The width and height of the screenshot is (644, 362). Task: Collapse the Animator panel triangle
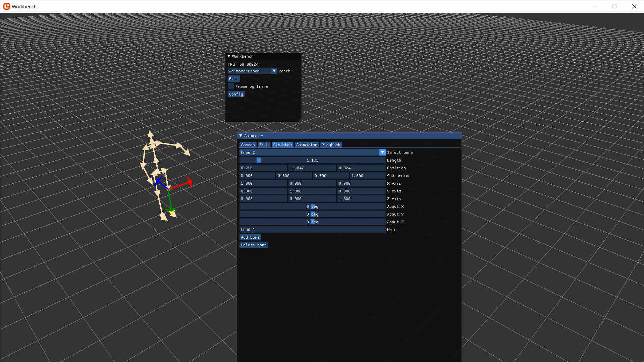coord(241,136)
